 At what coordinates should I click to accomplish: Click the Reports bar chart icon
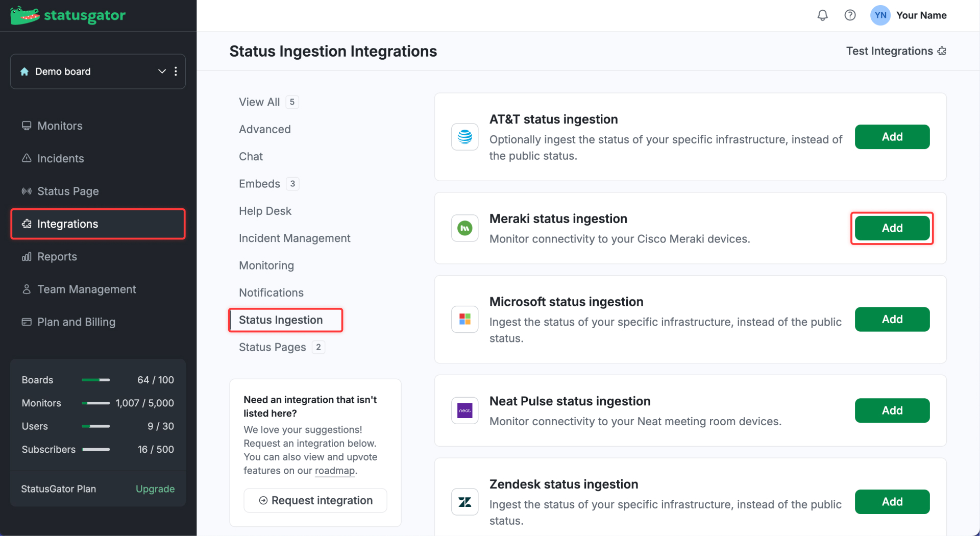click(27, 256)
